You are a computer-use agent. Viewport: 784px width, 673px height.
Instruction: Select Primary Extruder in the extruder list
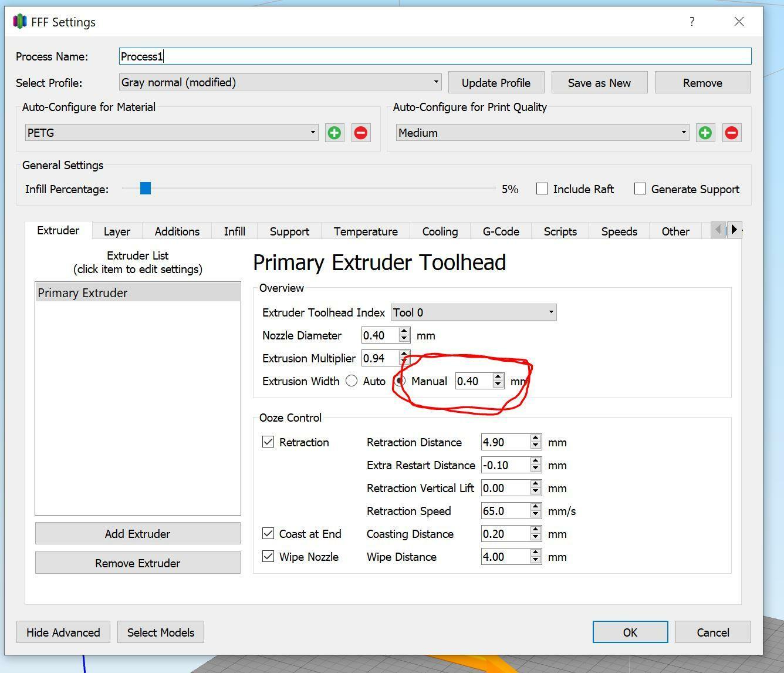pos(138,292)
